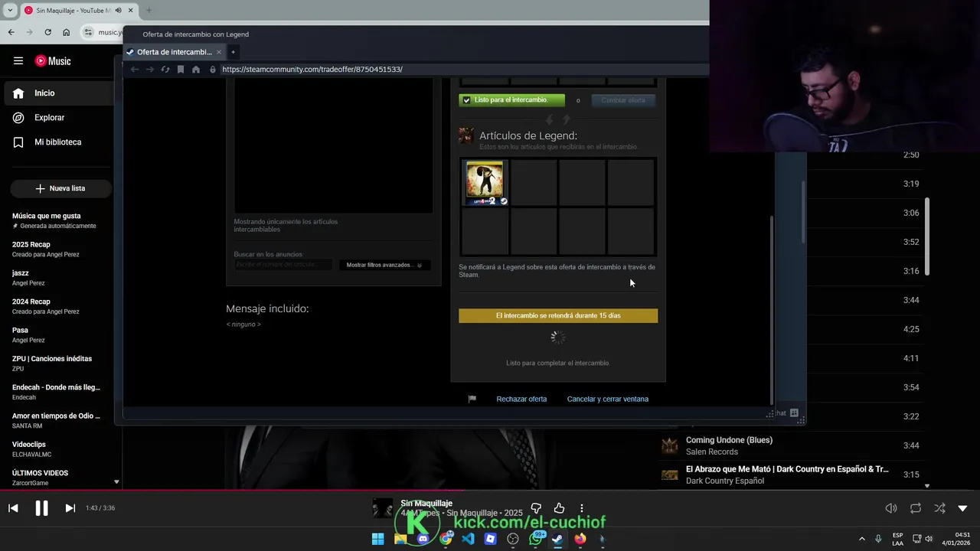Click the Left 4 Dead 2 item thumbnail

point(485,182)
